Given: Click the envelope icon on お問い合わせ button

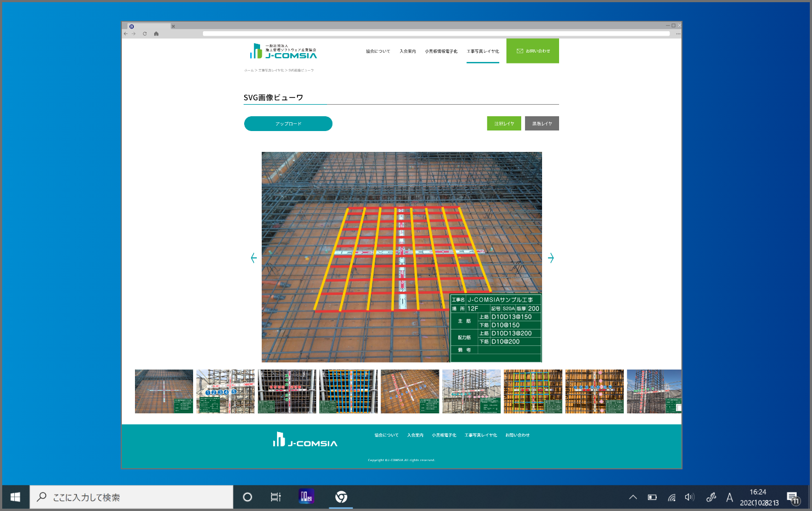Looking at the screenshot, I should (x=520, y=49).
